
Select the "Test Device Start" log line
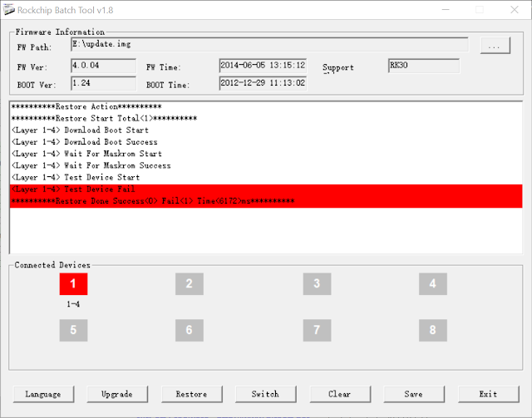pyautogui.click(x=266, y=178)
